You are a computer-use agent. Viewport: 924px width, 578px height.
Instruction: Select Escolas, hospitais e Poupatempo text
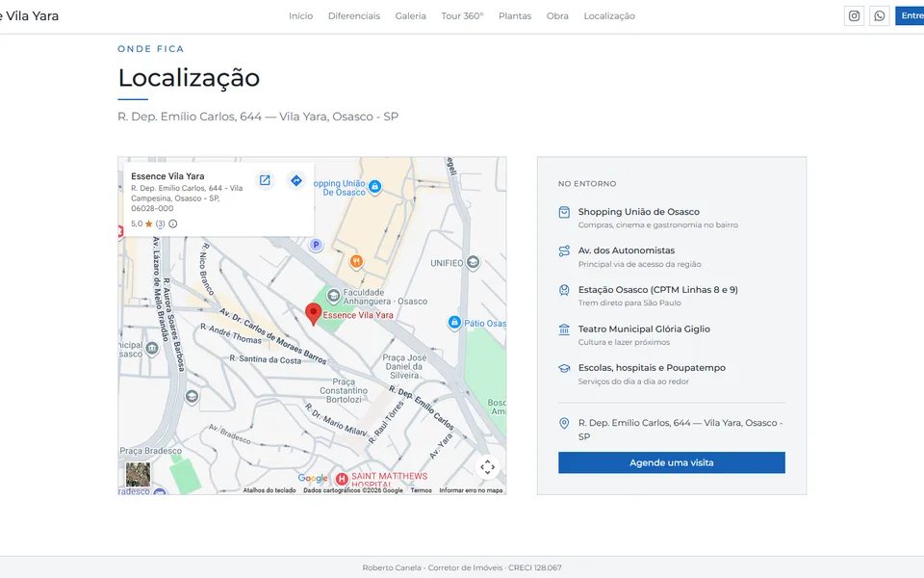coord(652,367)
